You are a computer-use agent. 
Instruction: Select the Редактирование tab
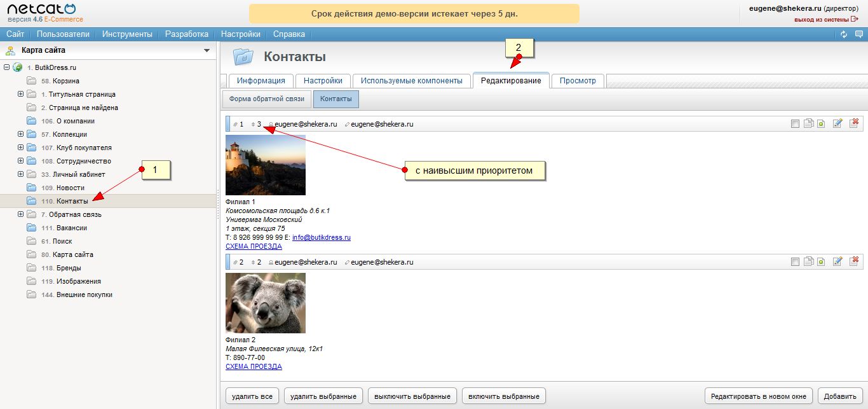(x=511, y=81)
